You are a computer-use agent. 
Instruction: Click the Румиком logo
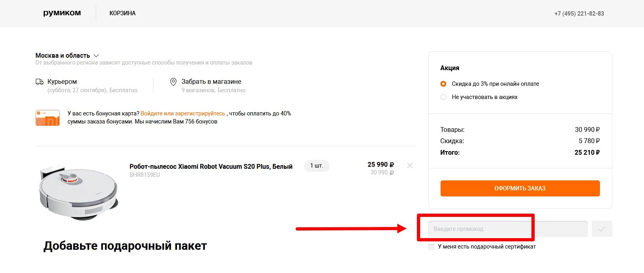(62, 13)
